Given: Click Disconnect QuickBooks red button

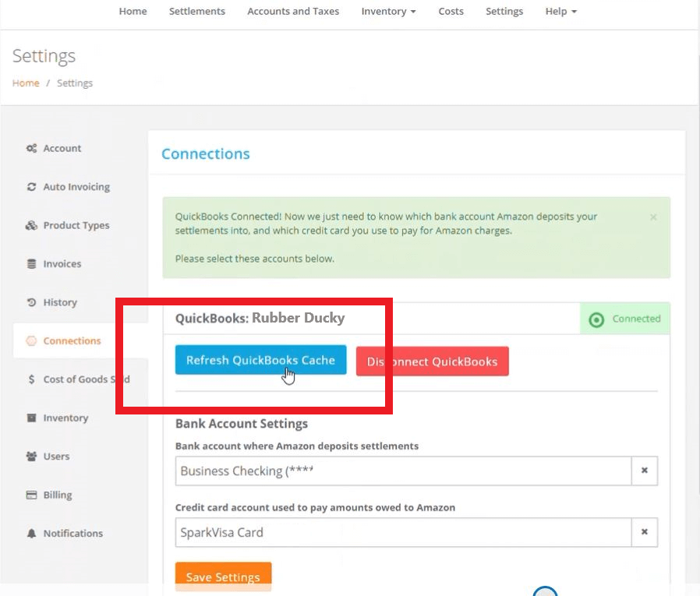Looking at the screenshot, I should point(432,361).
